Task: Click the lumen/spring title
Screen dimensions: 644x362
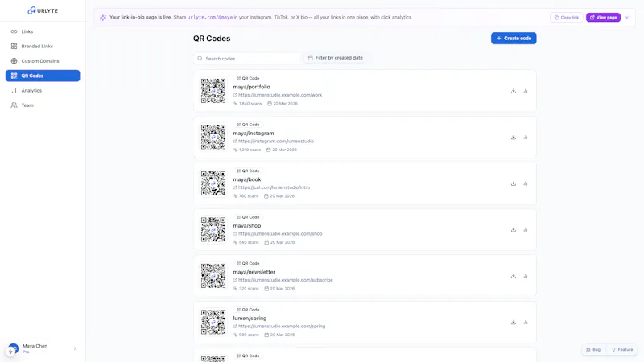Action: point(250,318)
